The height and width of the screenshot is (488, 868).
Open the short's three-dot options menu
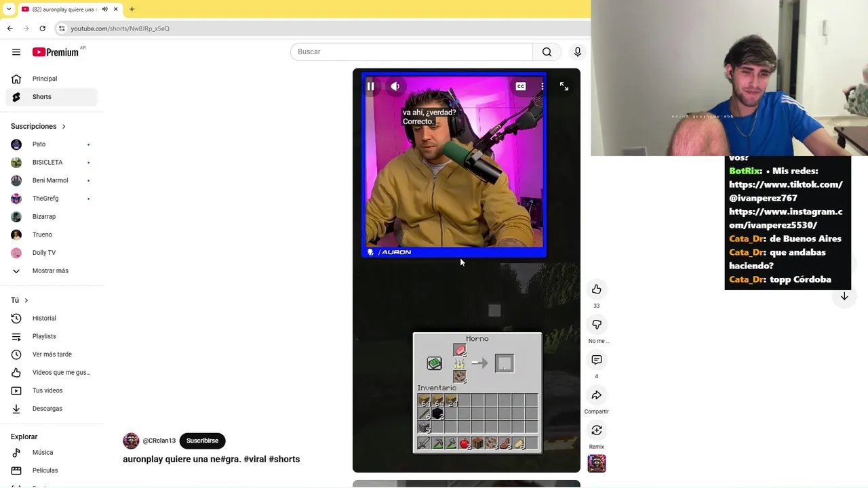[542, 86]
